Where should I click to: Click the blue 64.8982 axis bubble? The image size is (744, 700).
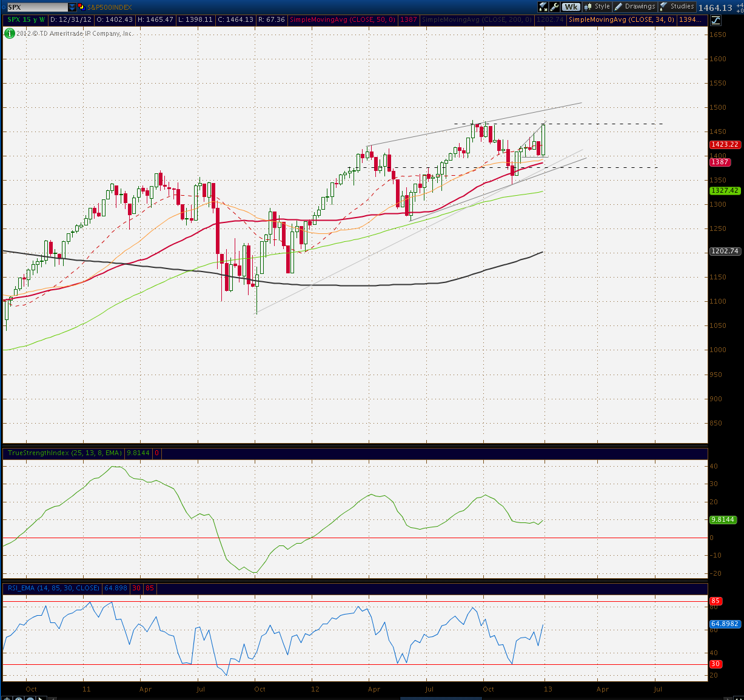coord(725,624)
